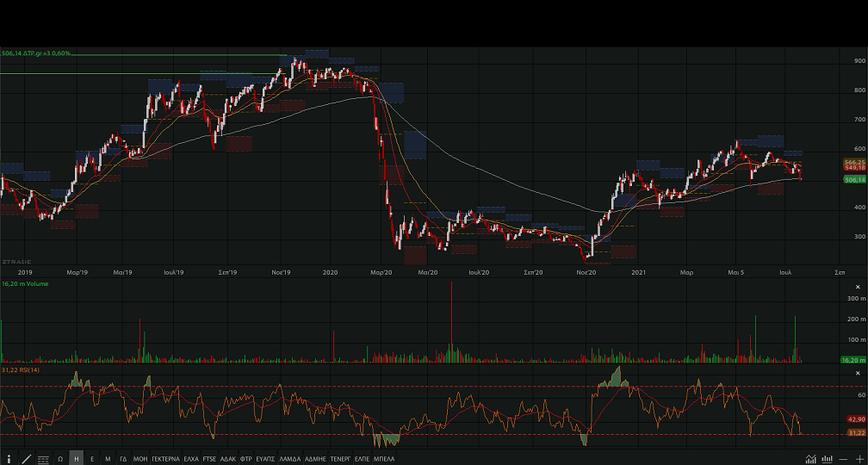This screenshot has width=868, height=465.
Task: Load the ΜΟΗ stock chart
Action: [140, 459]
